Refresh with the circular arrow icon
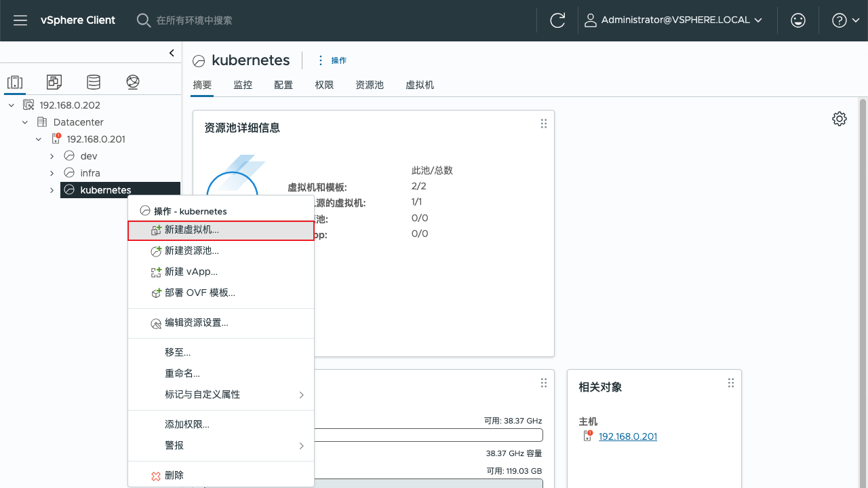 pyautogui.click(x=557, y=20)
